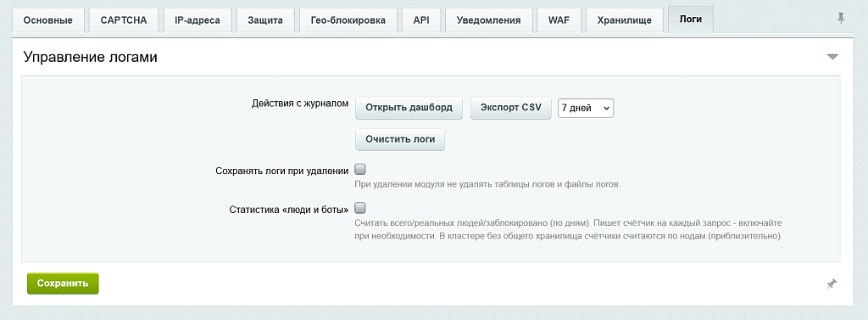
Task: Click the Управление логами heading
Action: tap(90, 57)
